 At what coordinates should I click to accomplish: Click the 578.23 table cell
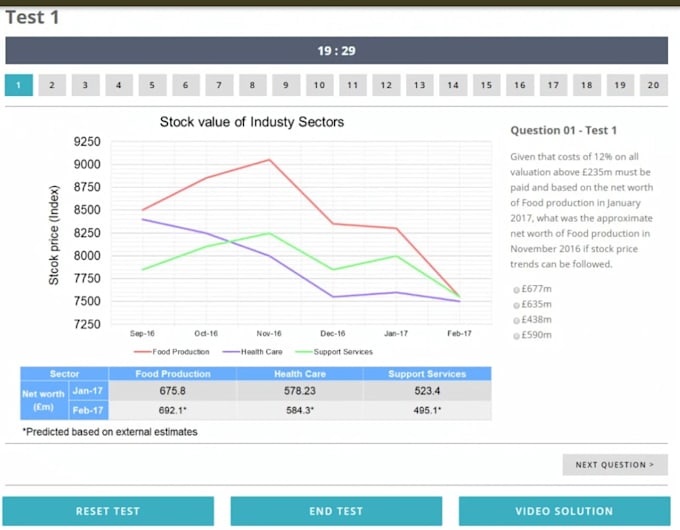(x=300, y=391)
